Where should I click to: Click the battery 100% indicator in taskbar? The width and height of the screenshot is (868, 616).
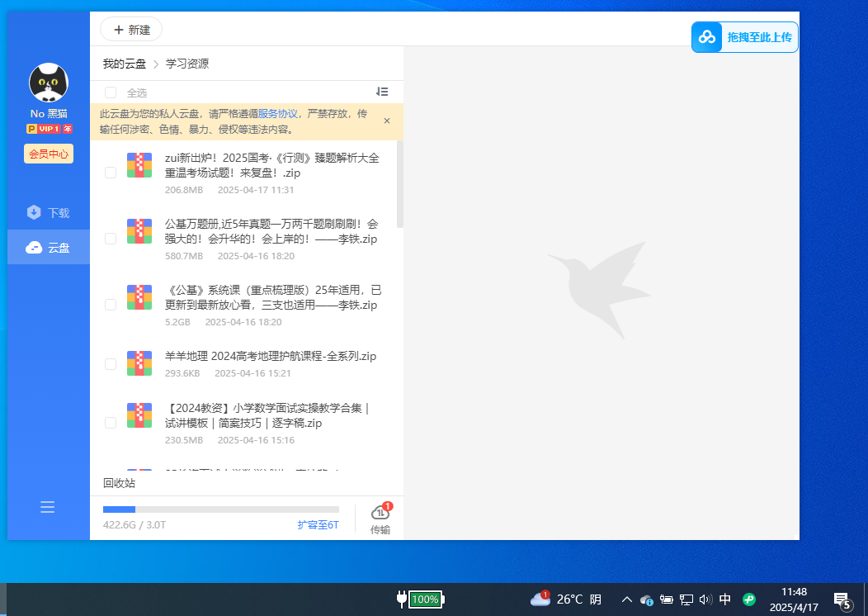tap(421, 599)
